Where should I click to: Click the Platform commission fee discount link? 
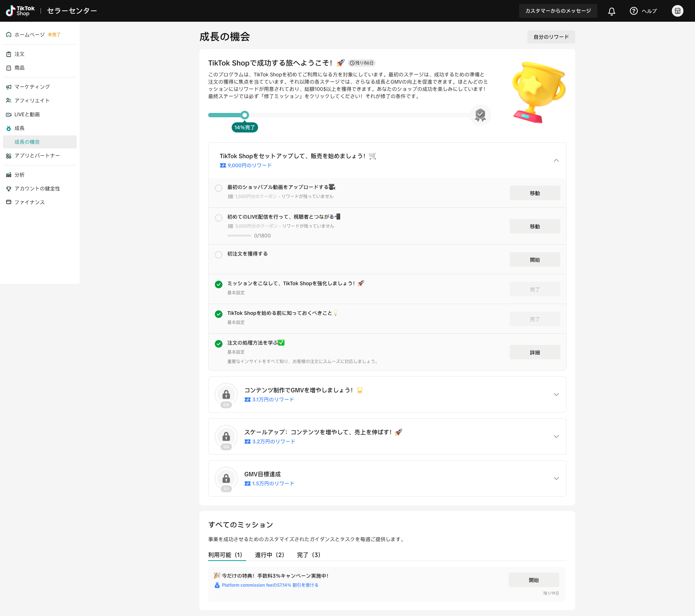coord(270,585)
